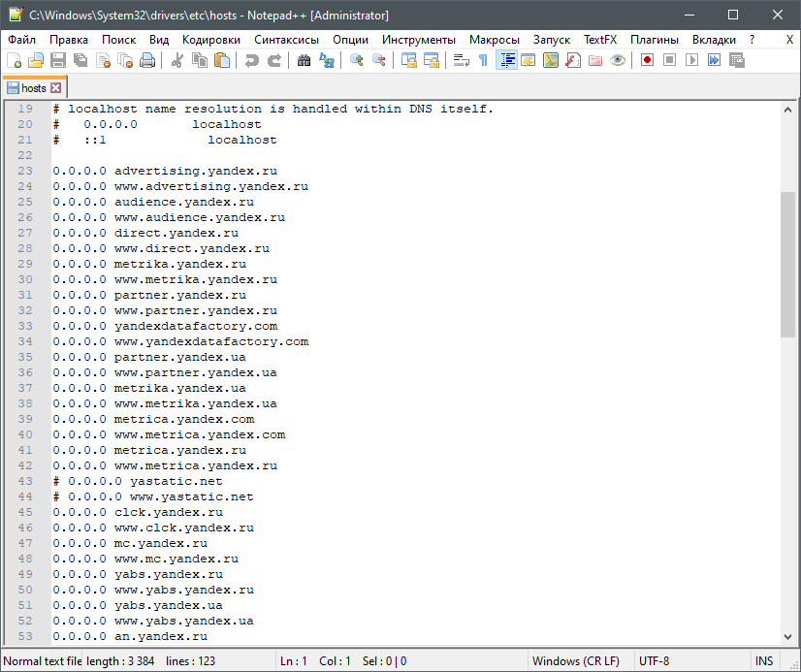801x672 pixels.
Task: Toggle INS insert mode in status bar
Action: (764, 661)
